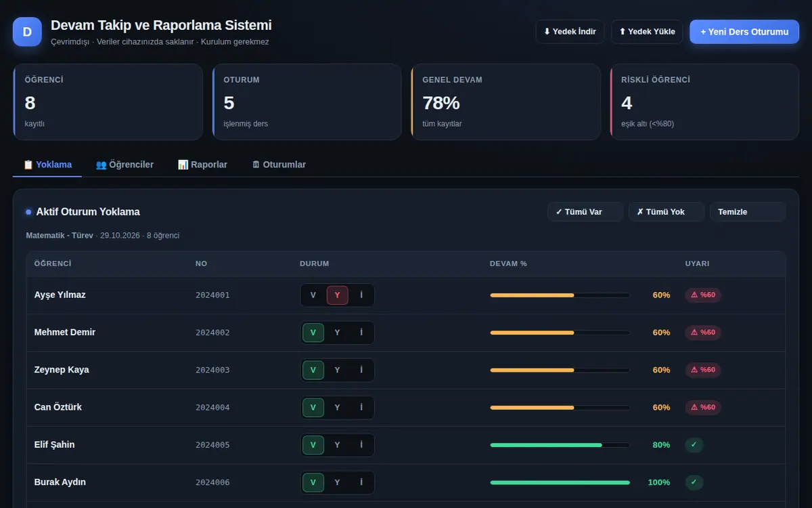Click the warning %60 badge for Zeynep Kaya
Viewport: 812px width, 508px height.
click(x=703, y=370)
